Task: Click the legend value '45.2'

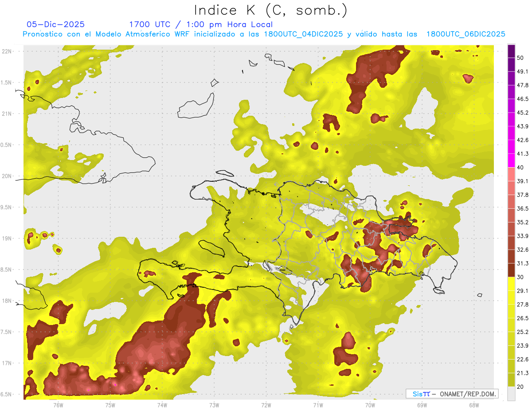Action: tap(523, 113)
